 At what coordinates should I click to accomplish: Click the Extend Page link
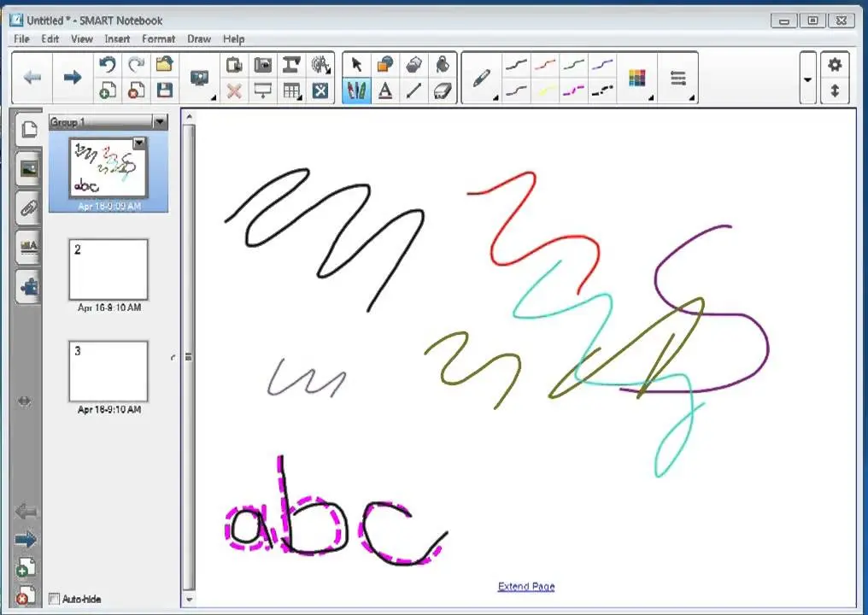pos(526,586)
